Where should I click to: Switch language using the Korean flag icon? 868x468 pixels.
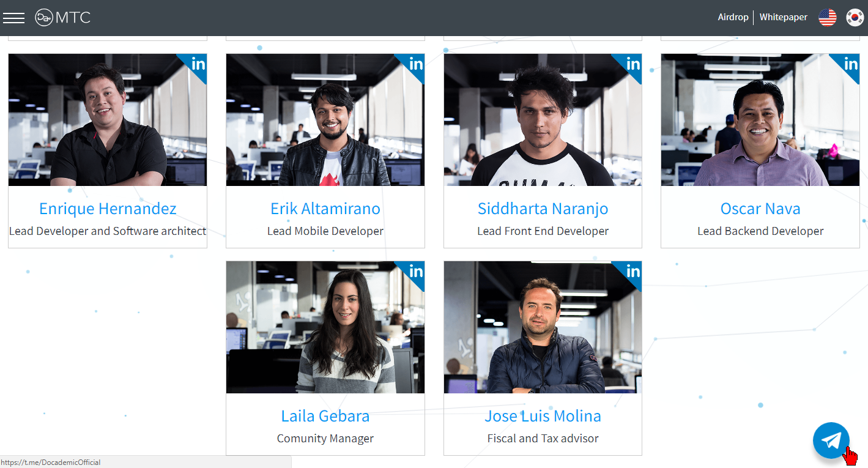pyautogui.click(x=855, y=18)
